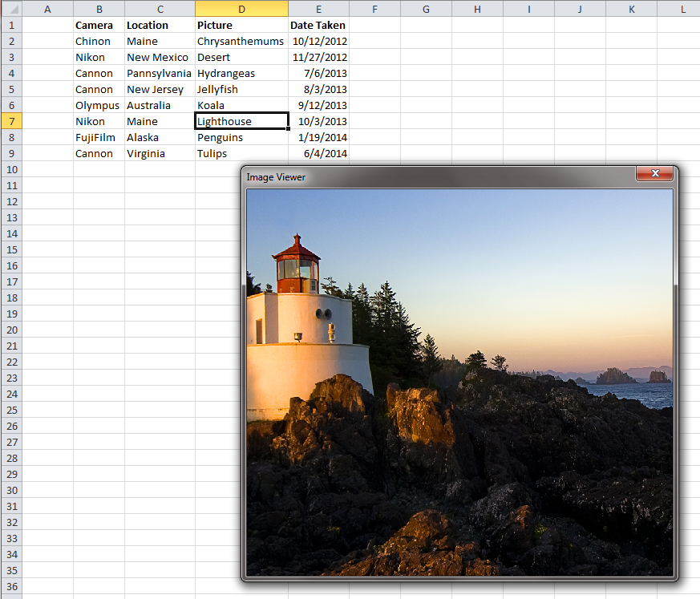Image resolution: width=700 pixels, height=599 pixels.
Task: Click the lighthouse photo in Image Viewer
Action: [459, 382]
